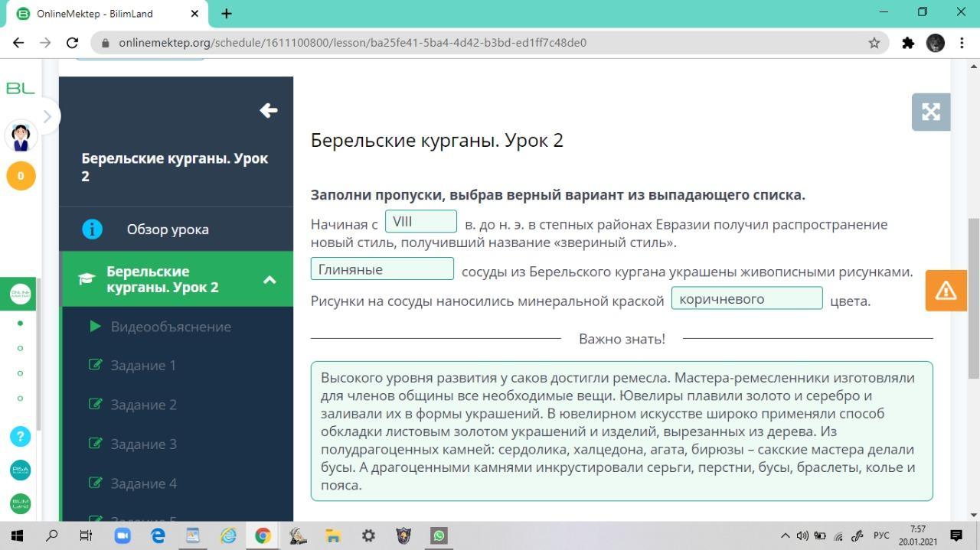Screen dimensions: 980x550
Task: Select the OnlineMektep - BilimLand tab
Action: pos(106,14)
